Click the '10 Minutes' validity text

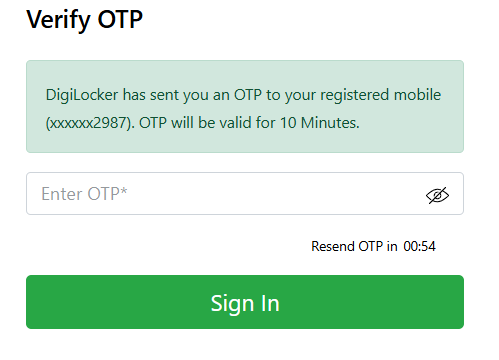[x=319, y=123]
